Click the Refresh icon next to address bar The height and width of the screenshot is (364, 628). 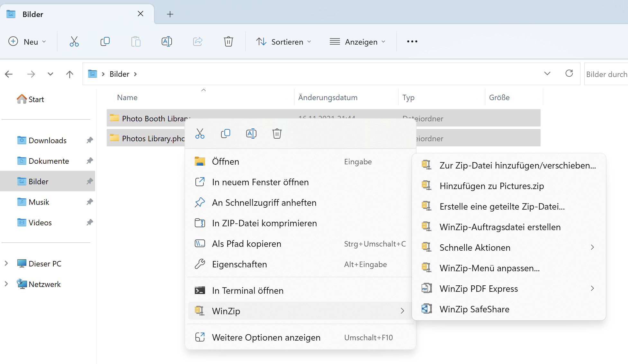pos(569,74)
